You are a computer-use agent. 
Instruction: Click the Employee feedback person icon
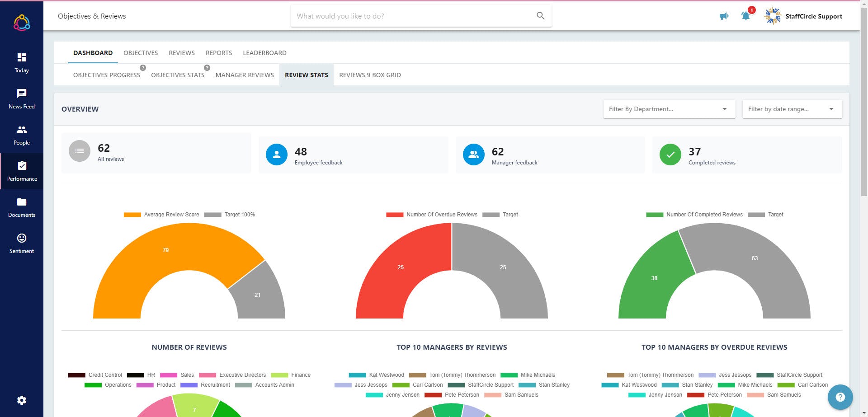[x=277, y=155]
